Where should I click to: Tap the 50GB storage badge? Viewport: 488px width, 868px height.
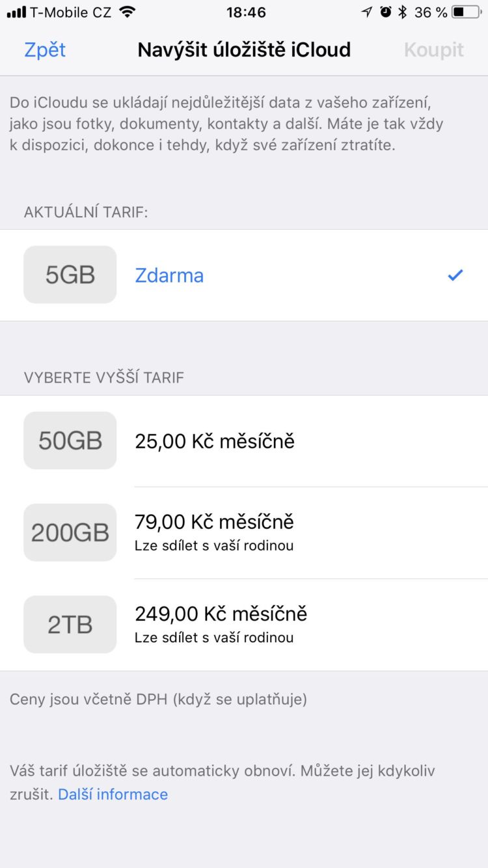click(x=70, y=441)
